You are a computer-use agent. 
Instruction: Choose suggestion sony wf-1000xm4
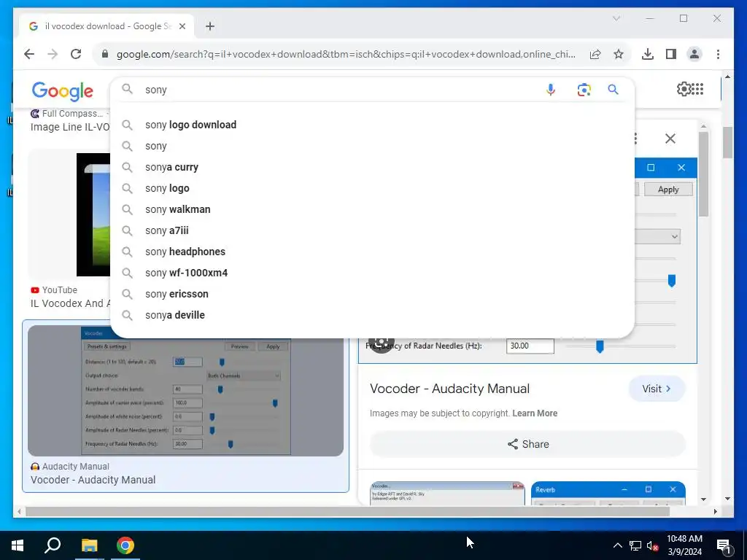tap(372, 273)
